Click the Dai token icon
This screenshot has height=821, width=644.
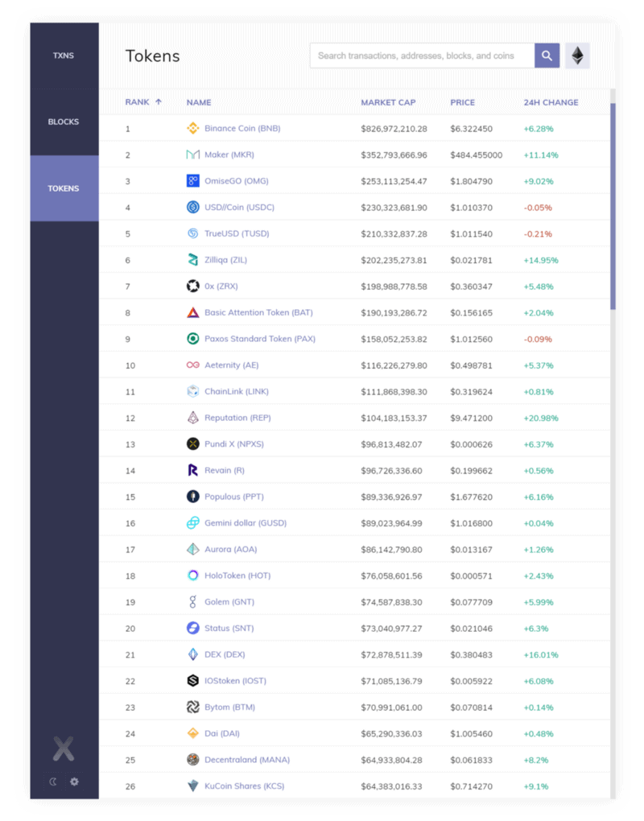point(192,733)
